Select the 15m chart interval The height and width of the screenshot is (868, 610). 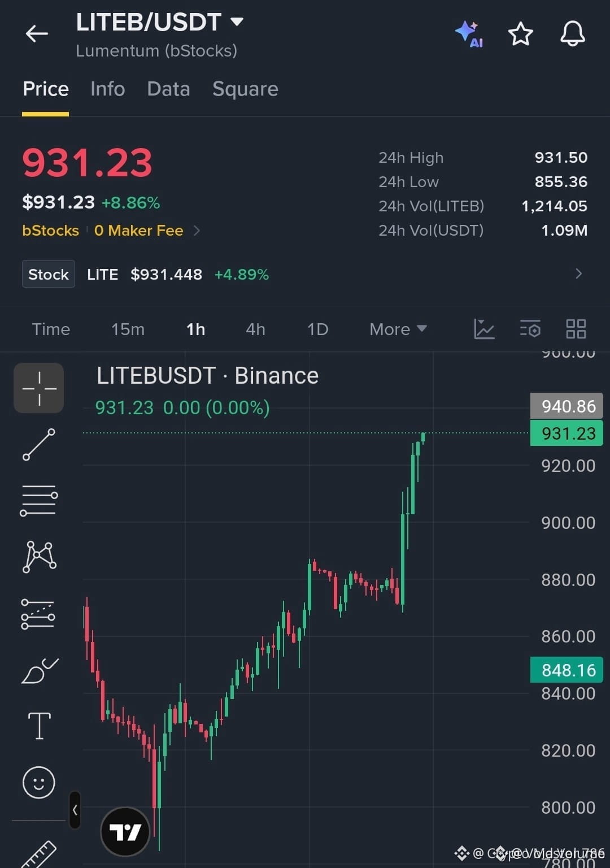(128, 329)
